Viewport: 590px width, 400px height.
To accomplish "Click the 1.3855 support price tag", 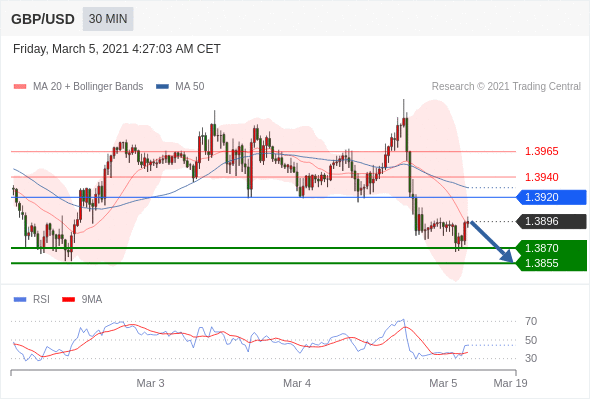I will pyautogui.click(x=551, y=263).
